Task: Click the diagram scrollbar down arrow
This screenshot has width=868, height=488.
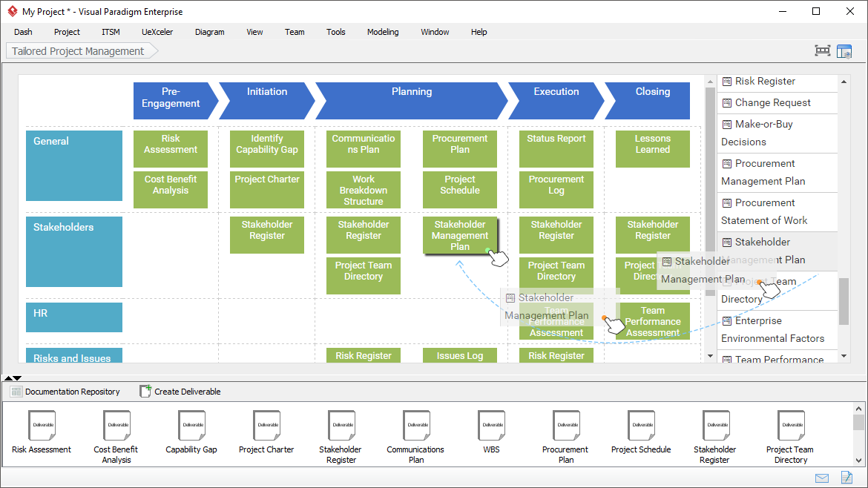Action: (710, 356)
